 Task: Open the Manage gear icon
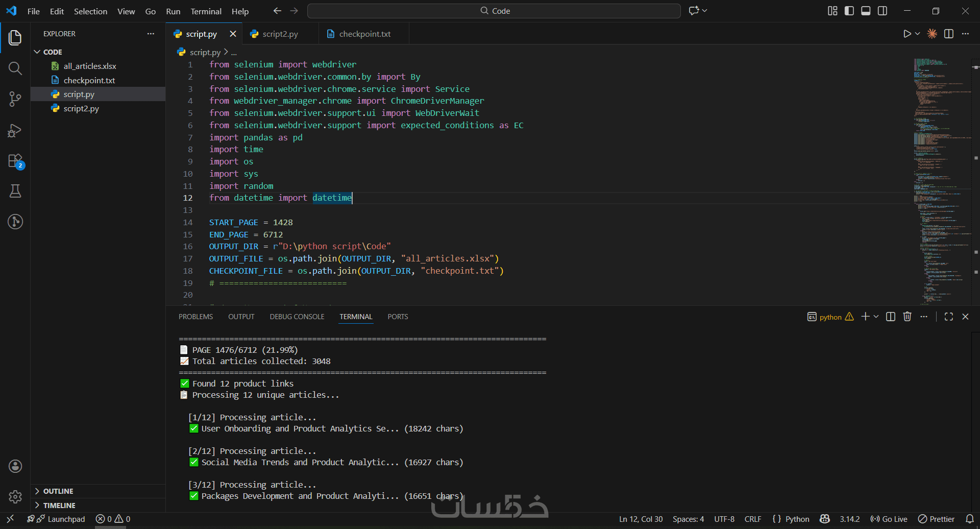(x=15, y=497)
